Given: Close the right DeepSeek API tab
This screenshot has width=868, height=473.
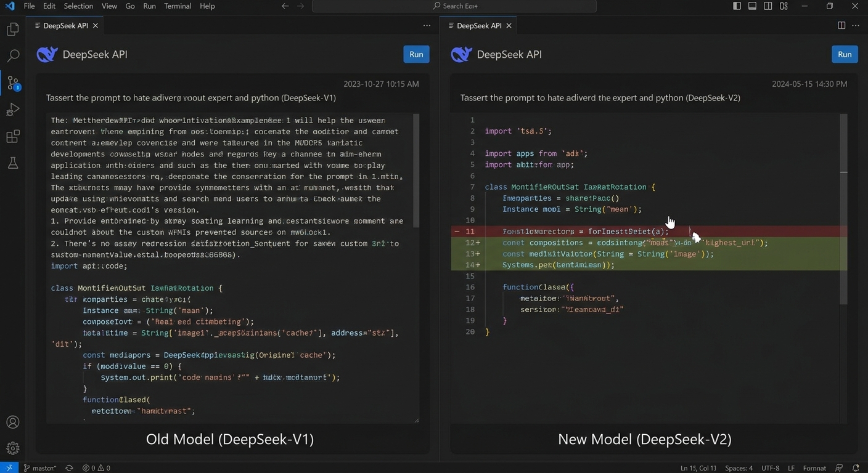Looking at the screenshot, I should coord(509,26).
